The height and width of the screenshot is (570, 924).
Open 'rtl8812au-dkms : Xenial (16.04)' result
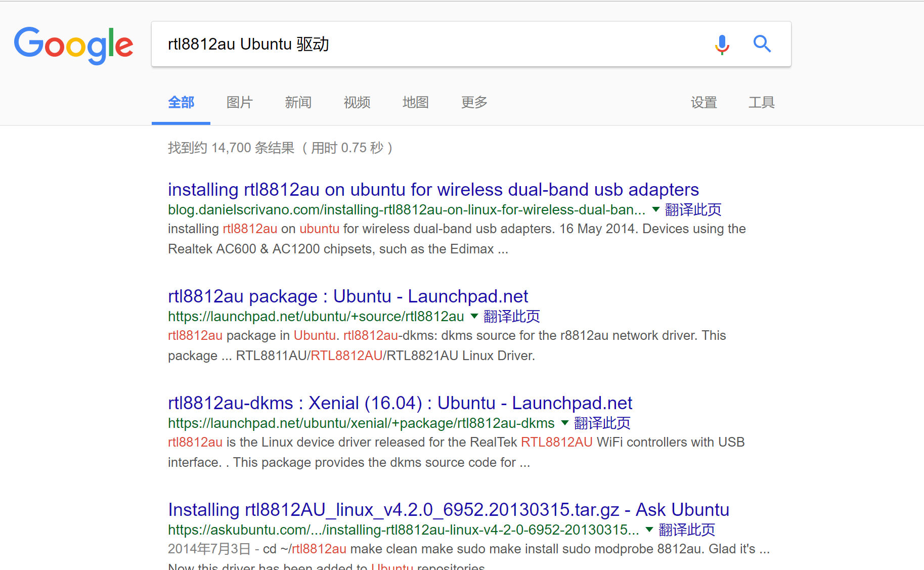pyautogui.click(x=400, y=403)
